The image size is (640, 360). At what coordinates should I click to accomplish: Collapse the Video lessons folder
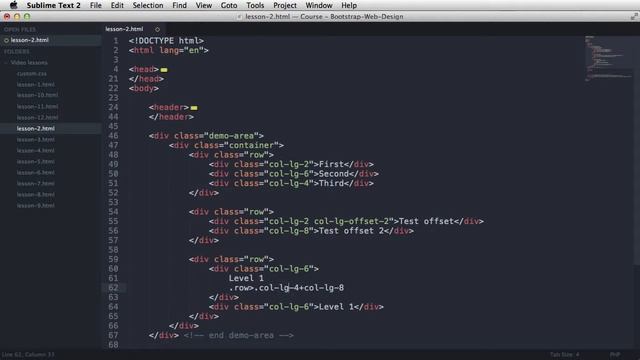[6, 63]
